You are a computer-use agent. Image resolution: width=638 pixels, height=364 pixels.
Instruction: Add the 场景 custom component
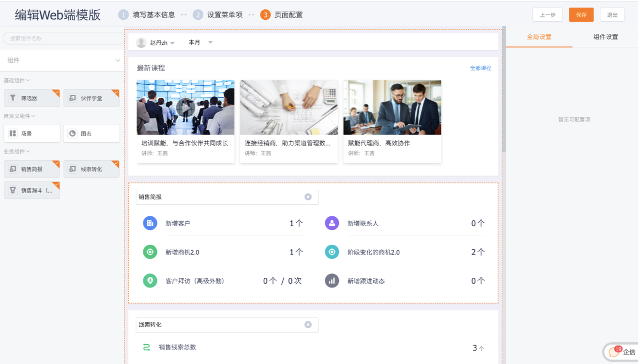coord(32,134)
